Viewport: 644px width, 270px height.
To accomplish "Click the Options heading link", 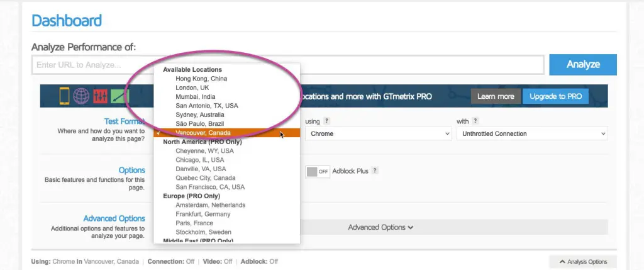I will tap(132, 170).
